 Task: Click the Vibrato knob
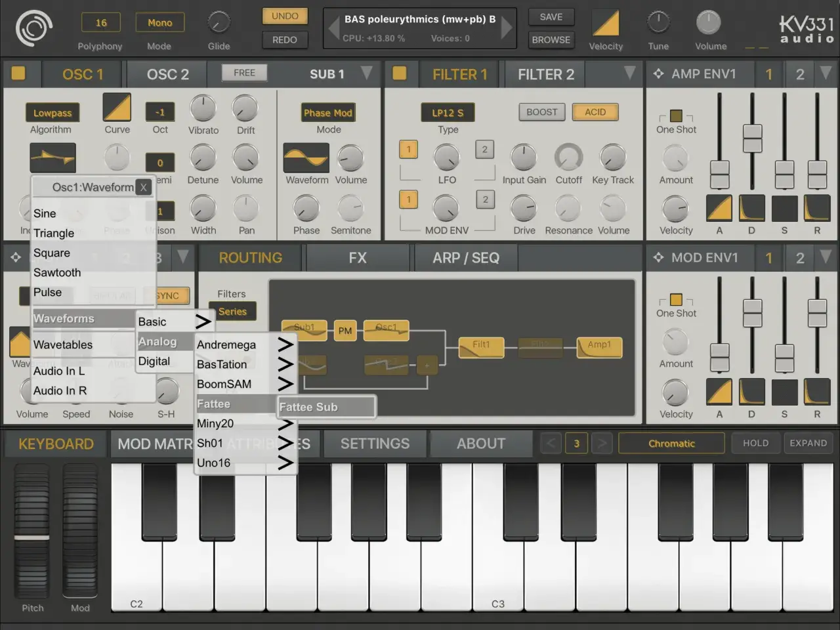click(x=203, y=108)
